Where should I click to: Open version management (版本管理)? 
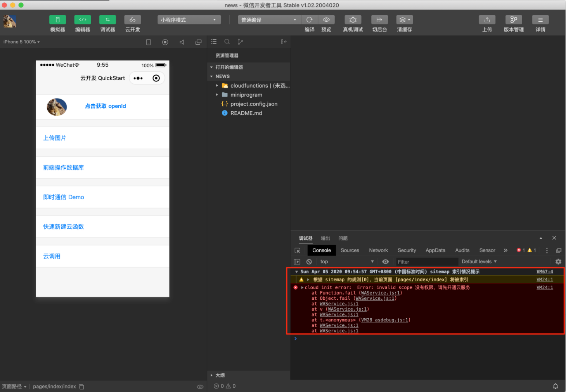click(x=514, y=20)
